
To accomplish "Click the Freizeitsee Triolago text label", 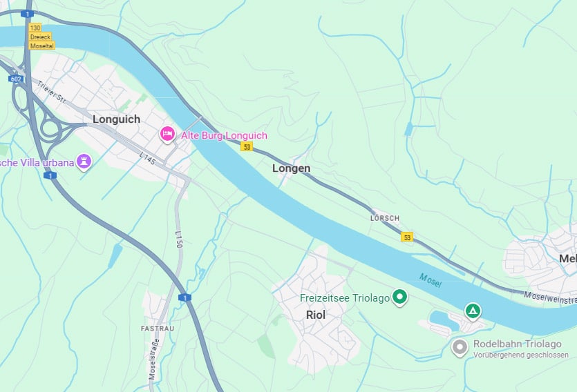I will pos(345,298).
